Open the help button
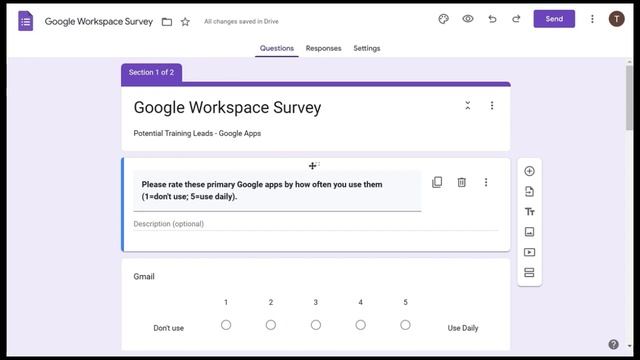 pos(613,344)
